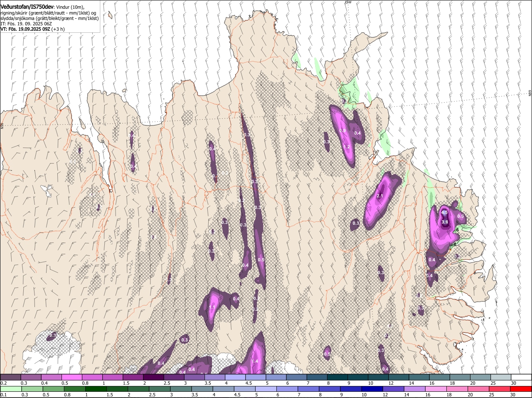This screenshot has width=532, height=398.
Task: Click the 15W longitude label at the top
Action: 348,2
